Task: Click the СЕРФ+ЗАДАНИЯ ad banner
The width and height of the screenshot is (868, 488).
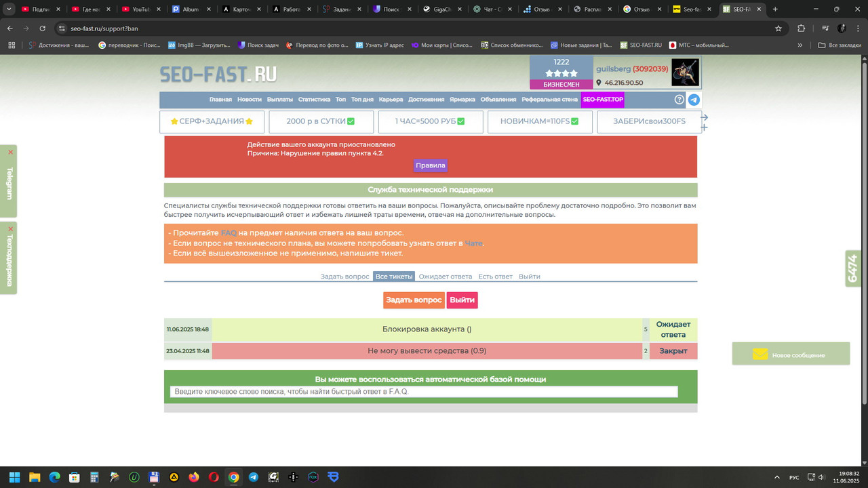Action: 212,121
